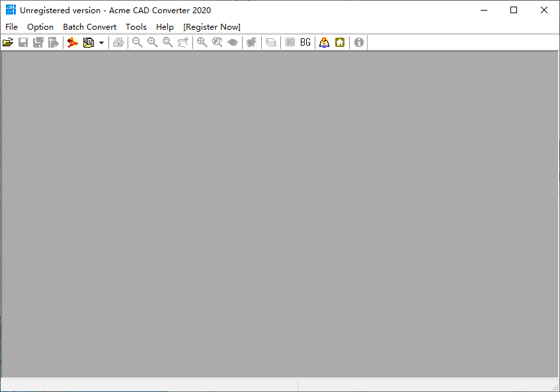Open the Tools menu
The image size is (560, 392).
136,26
